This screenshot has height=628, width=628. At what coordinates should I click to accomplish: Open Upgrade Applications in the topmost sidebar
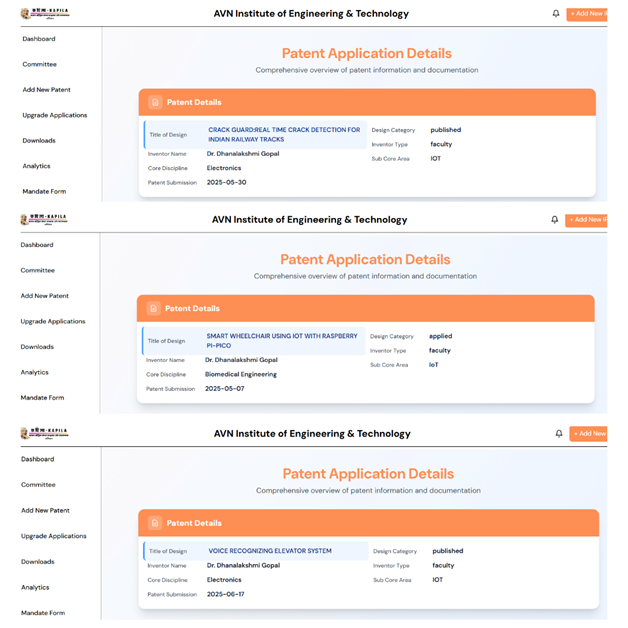54,115
